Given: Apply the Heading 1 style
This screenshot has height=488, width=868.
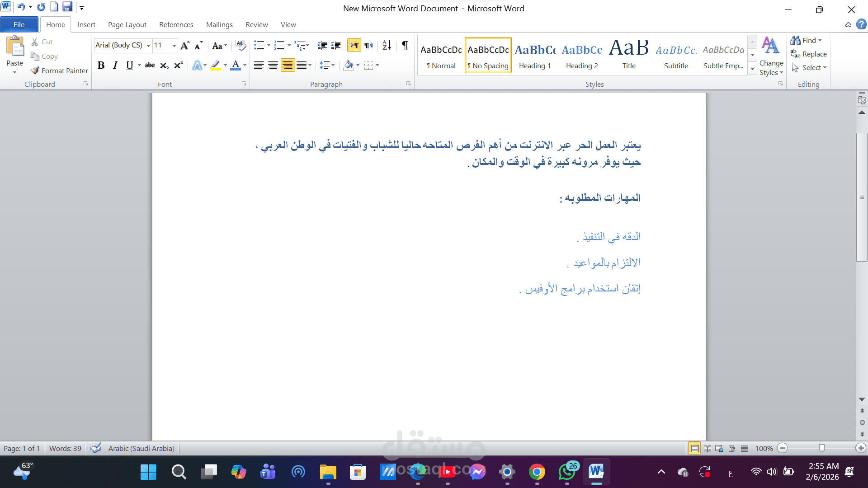Looking at the screenshot, I should [x=535, y=56].
